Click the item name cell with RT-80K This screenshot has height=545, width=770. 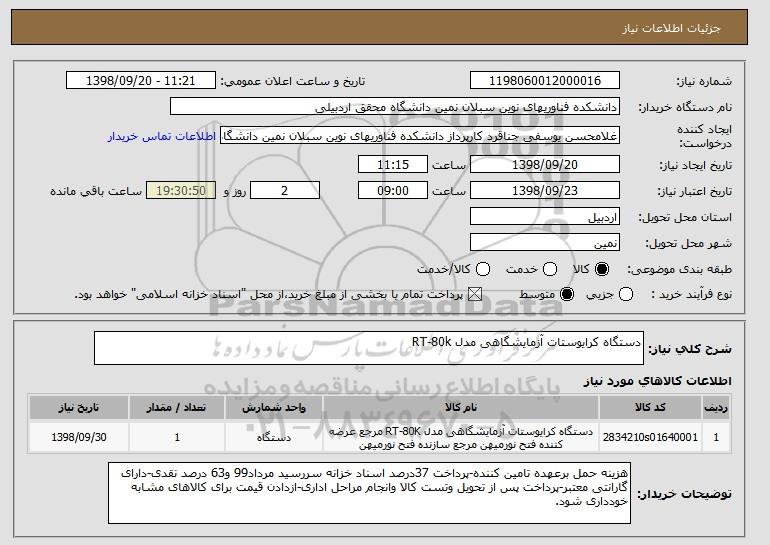(x=461, y=437)
